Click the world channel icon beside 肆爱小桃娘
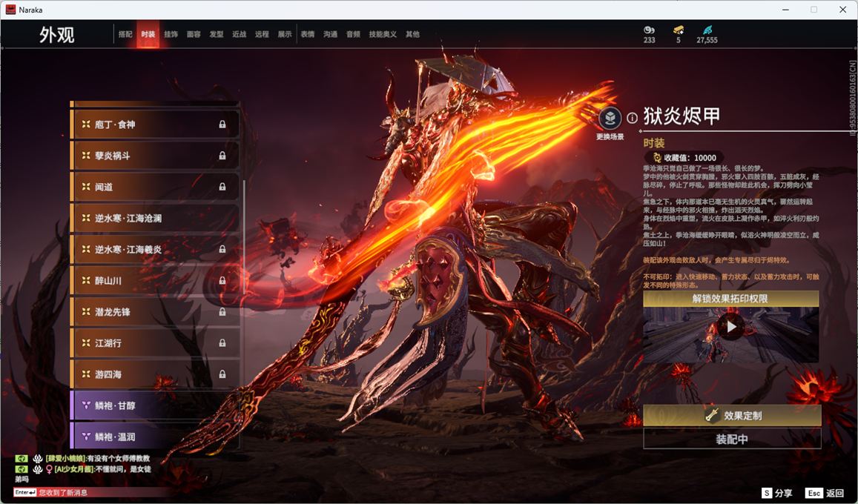The height and width of the screenshot is (504, 858). point(22,459)
